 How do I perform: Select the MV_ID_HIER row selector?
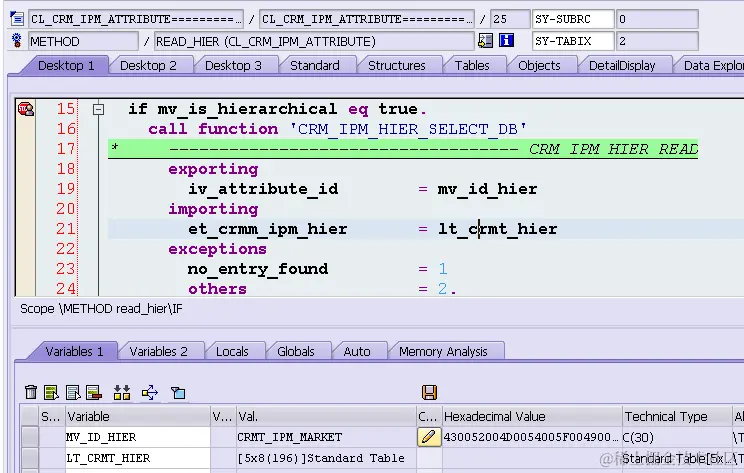click(29, 437)
